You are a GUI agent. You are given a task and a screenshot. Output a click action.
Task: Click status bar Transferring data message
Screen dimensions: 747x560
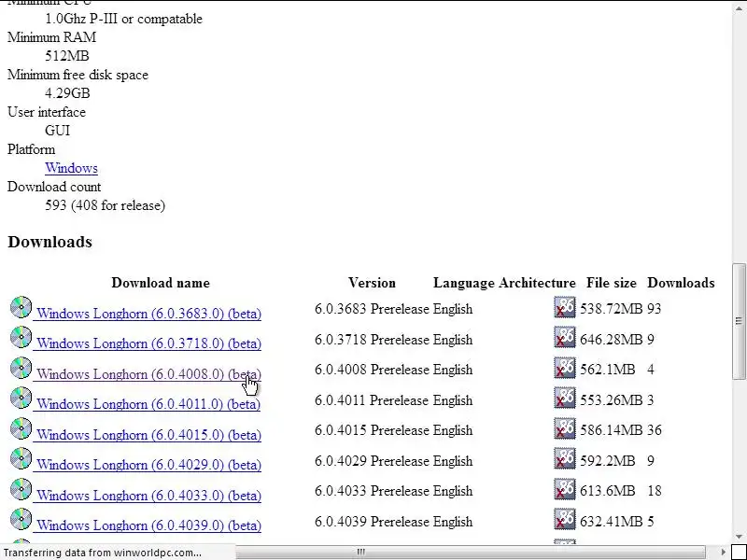102,553
